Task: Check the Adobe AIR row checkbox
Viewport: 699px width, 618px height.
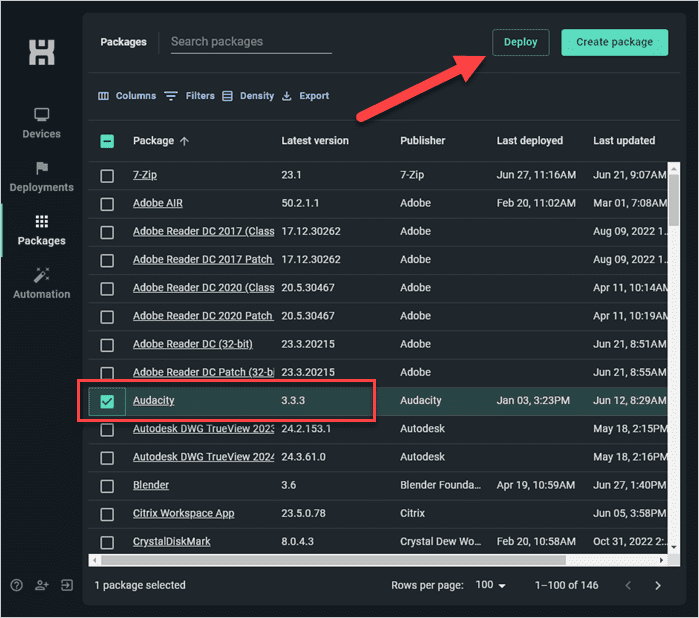Action: [x=107, y=204]
